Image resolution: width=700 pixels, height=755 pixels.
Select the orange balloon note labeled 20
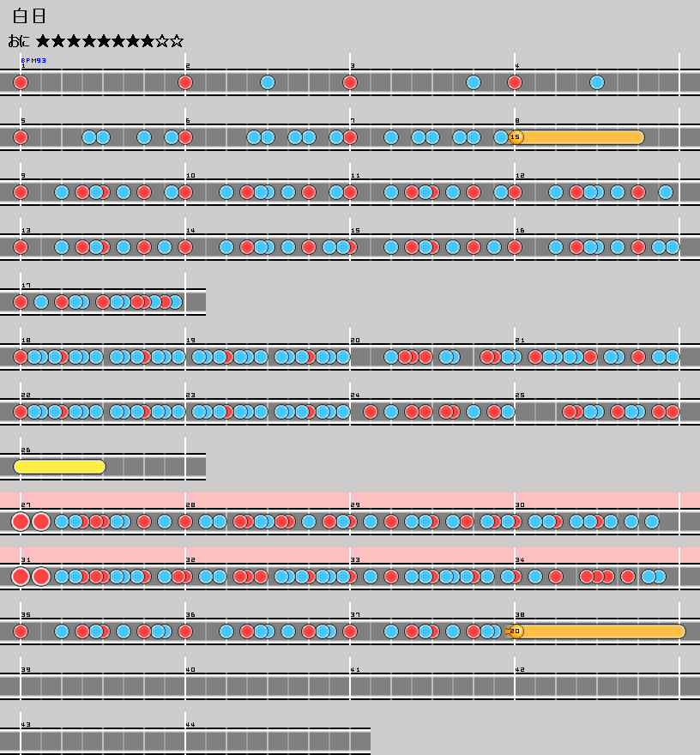pos(516,631)
